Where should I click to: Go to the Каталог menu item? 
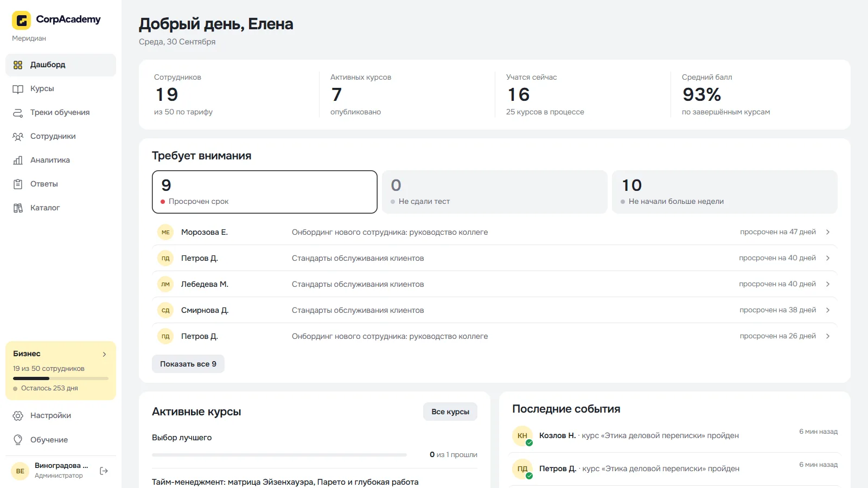click(x=61, y=208)
